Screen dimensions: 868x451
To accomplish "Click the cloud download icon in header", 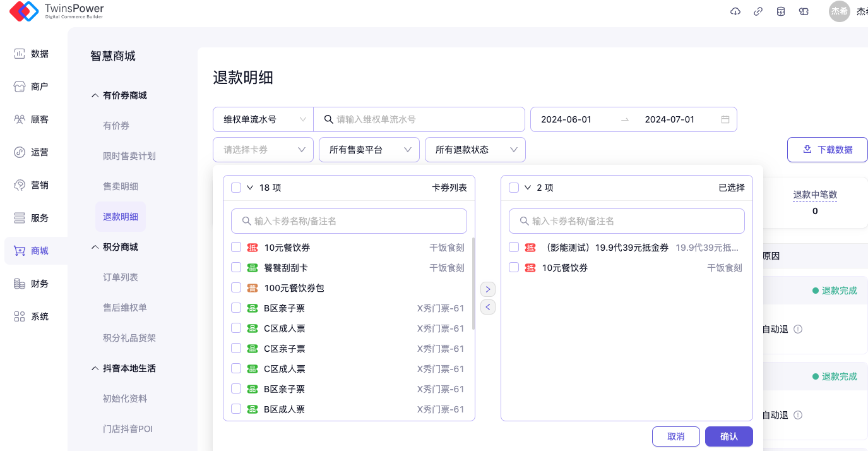I will click(735, 11).
